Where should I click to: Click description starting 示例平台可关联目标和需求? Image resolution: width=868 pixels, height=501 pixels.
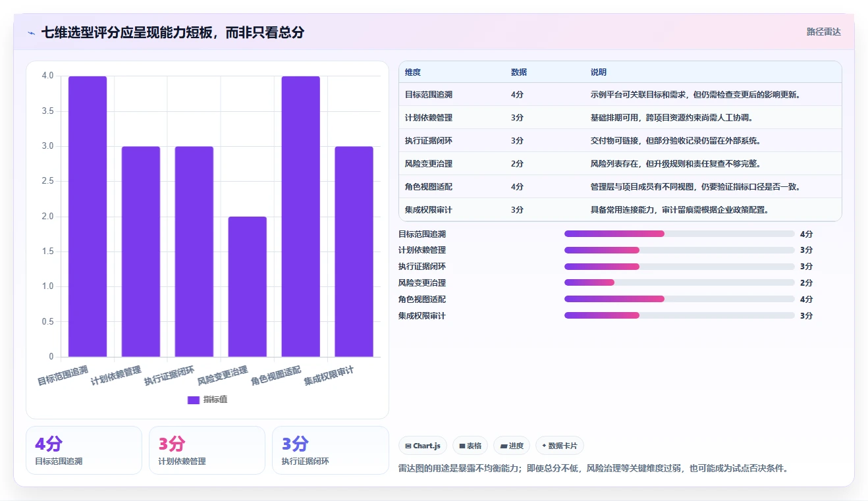click(x=695, y=95)
